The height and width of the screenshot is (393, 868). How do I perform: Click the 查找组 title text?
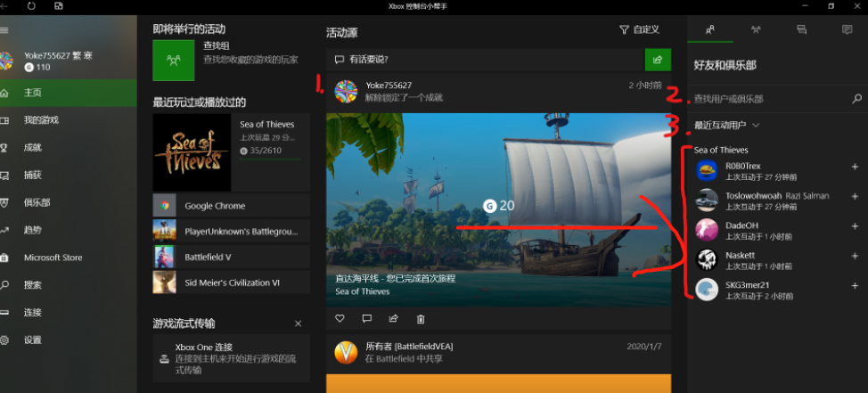(217, 46)
